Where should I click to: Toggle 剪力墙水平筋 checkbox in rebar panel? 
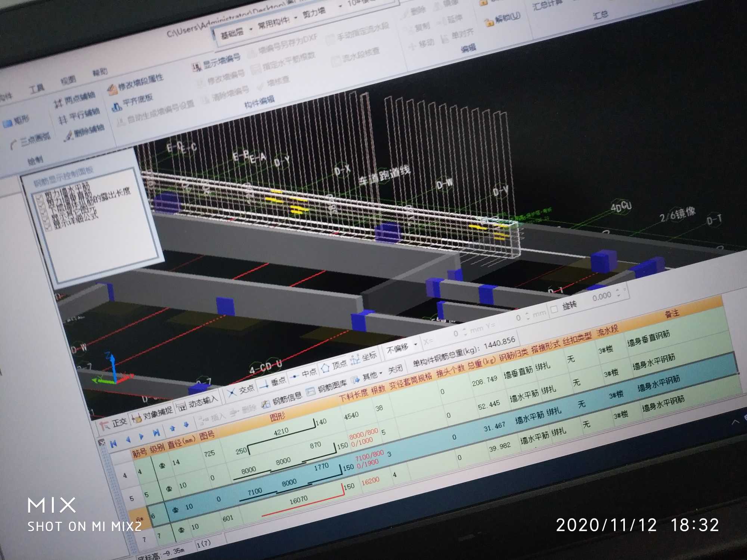point(39,199)
